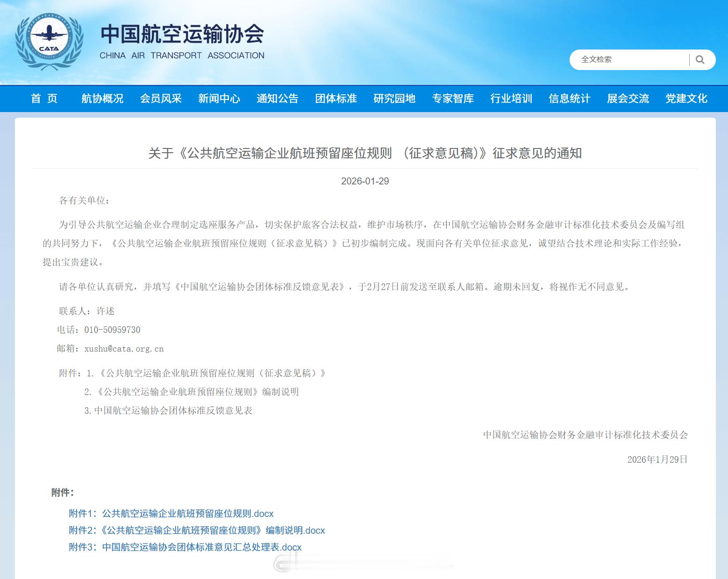
Task: Click the closing date 2026年1月29日
Action: (x=657, y=459)
